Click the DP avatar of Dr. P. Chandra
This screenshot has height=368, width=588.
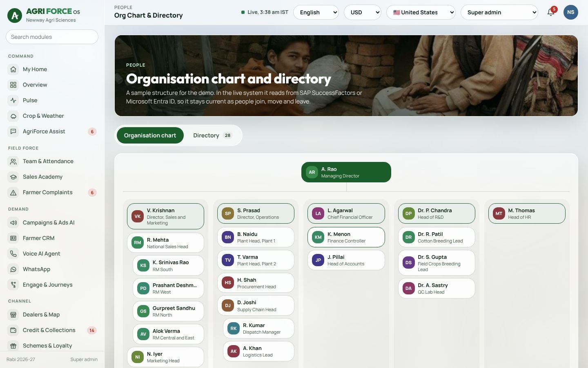(408, 213)
